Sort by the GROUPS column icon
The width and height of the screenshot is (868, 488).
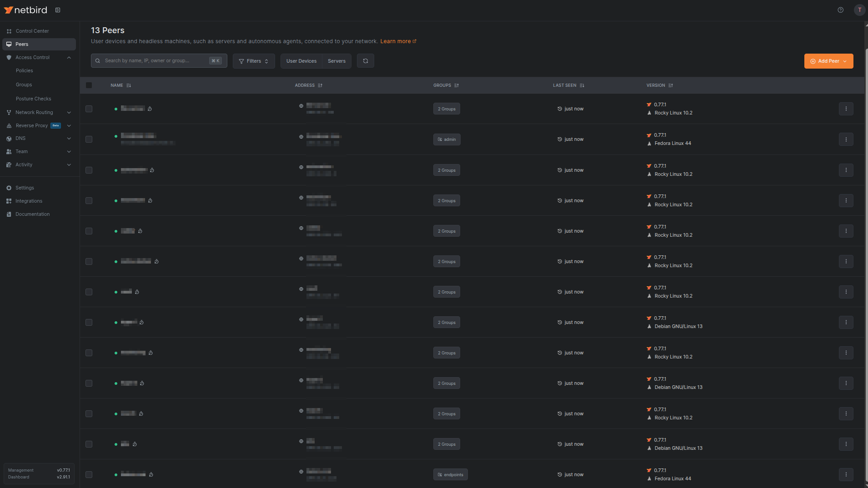pos(457,85)
